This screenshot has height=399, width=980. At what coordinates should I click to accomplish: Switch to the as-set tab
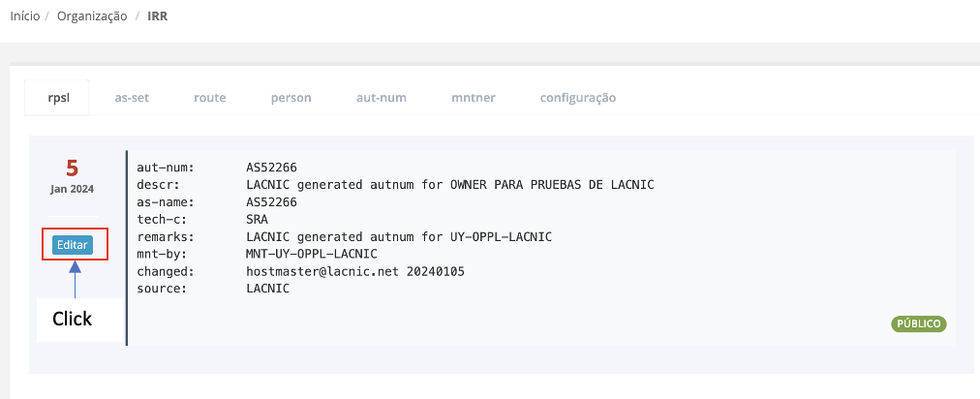pyautogui.click(x=132, y=98)
